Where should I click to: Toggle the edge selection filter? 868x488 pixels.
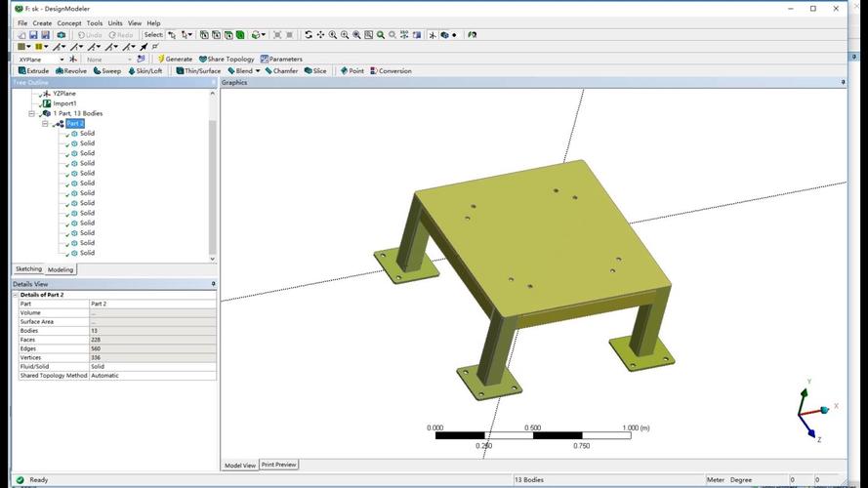click(216, 35)
